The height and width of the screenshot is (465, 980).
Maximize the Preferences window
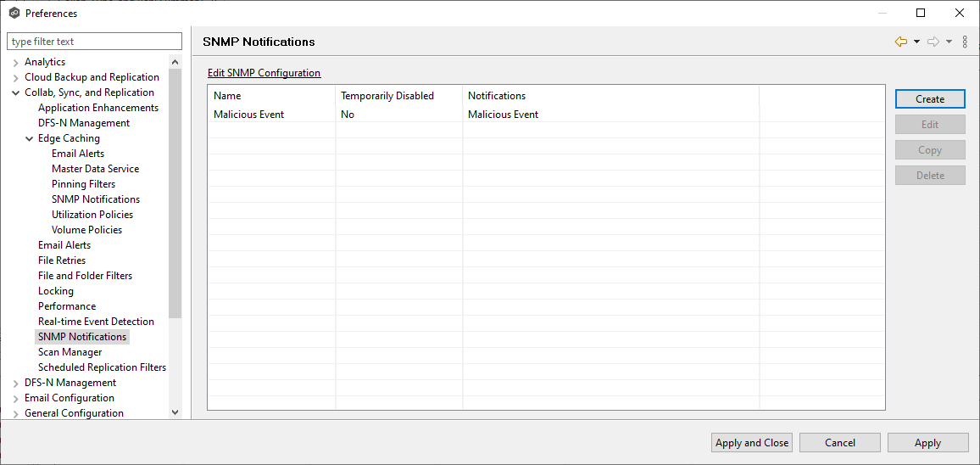coord(921,13)
